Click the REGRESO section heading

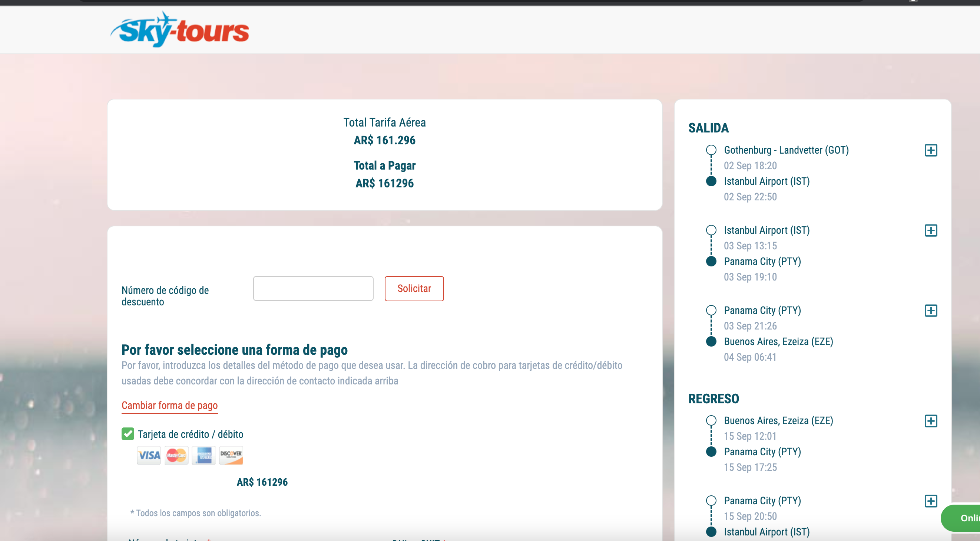coord(713,399)
